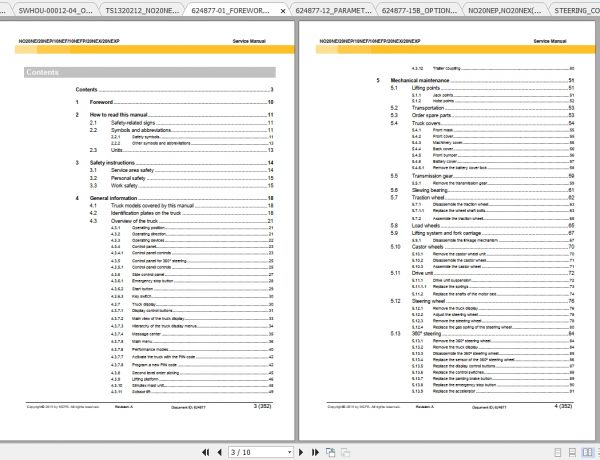
Task: Open 'Safety instructions' contents entry
Action: (174, 163)
